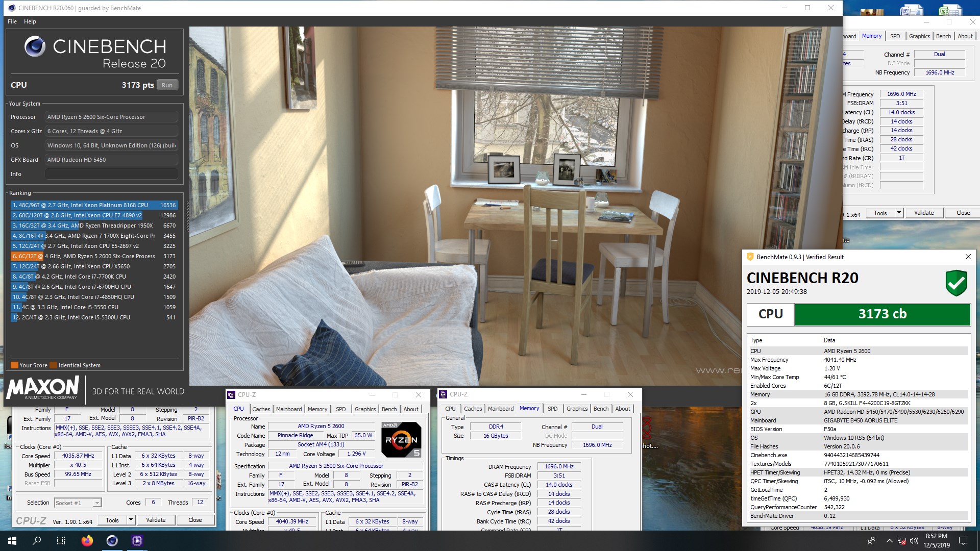980x551 pixels.
Task: Launch Firefox from the taskbar
Action: click(x=87, y=541)
